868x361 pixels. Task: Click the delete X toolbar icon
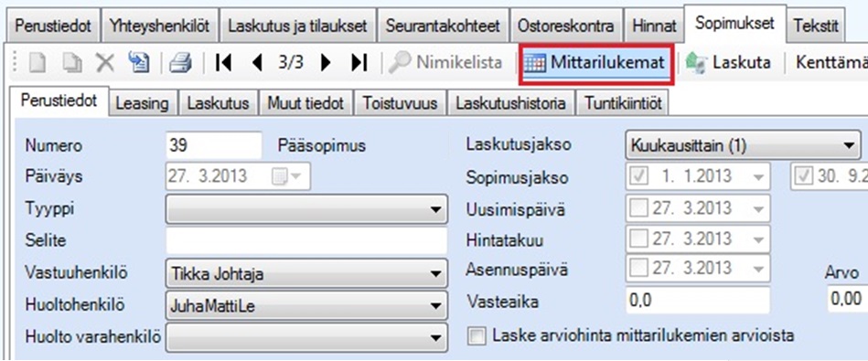(x=104, y=62)
